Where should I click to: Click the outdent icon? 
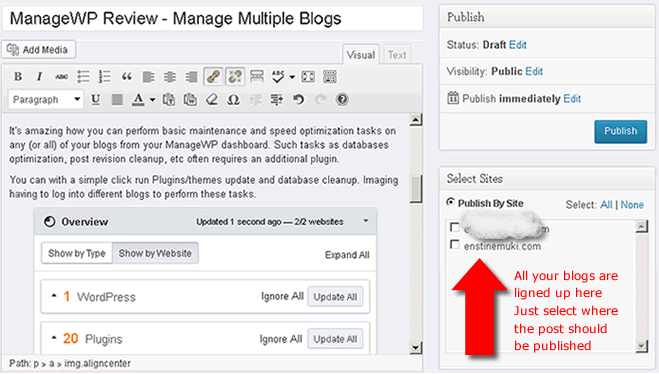[x=256, y=100]
